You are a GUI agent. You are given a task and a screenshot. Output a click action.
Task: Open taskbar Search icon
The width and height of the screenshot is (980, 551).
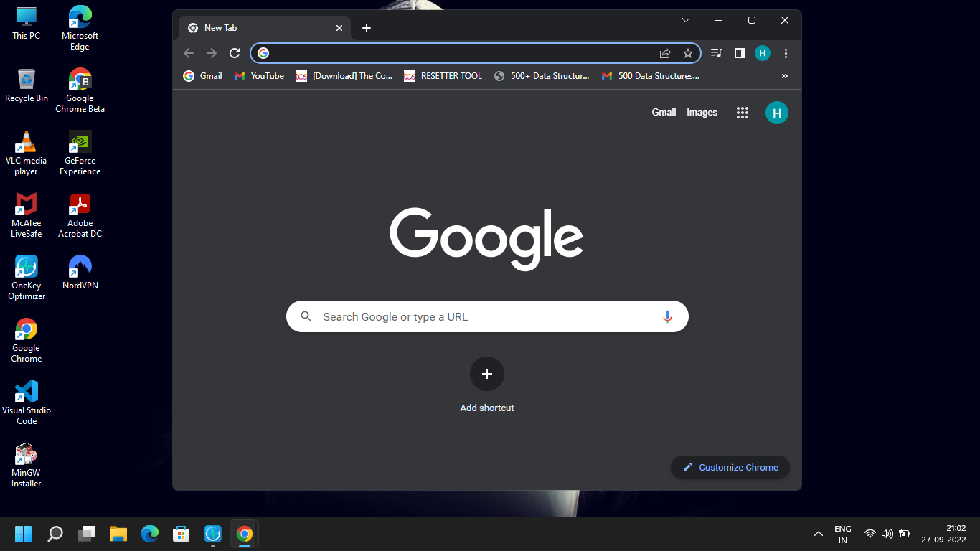[55, 534]
